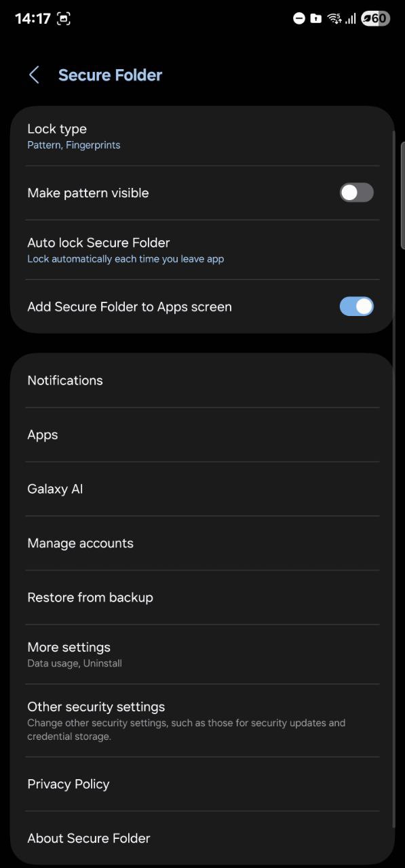
Task: Open Lock type settings
Action: click(x=202, y=136)
